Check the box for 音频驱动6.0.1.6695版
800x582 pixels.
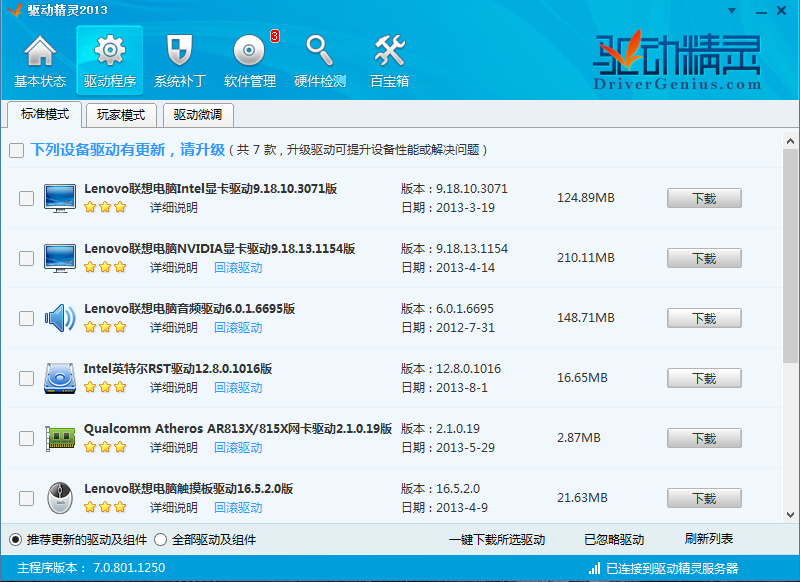click(27, 318)
